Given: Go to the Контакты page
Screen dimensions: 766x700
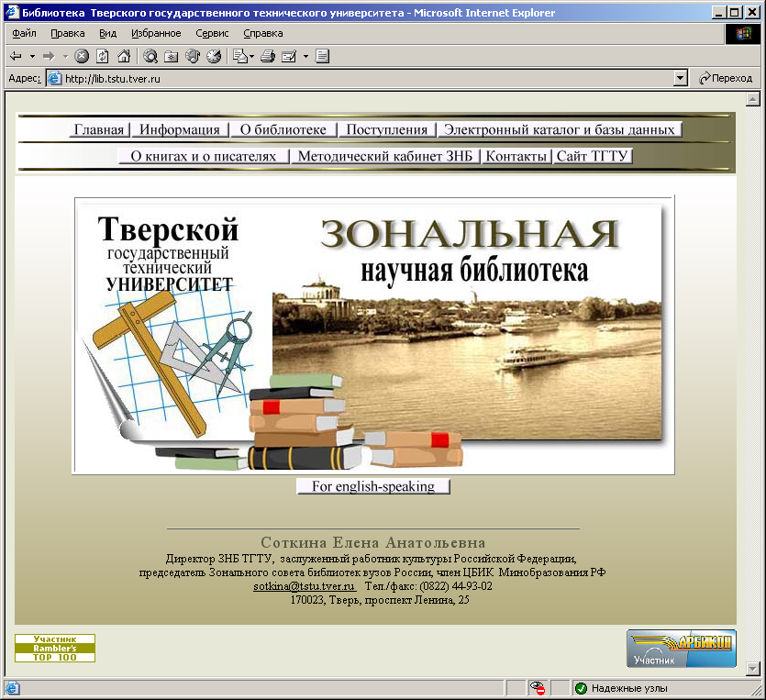Looking at the screenshot, I should pos(516,156).
